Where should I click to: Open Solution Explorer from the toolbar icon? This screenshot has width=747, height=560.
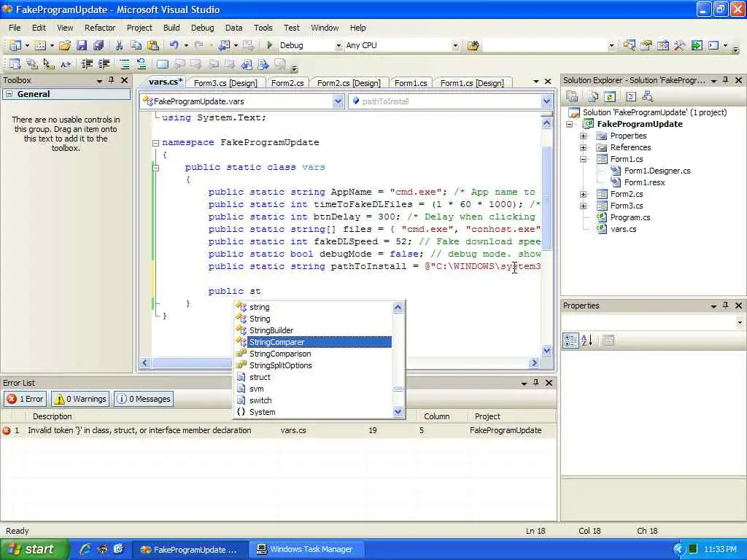coord(629,45)
